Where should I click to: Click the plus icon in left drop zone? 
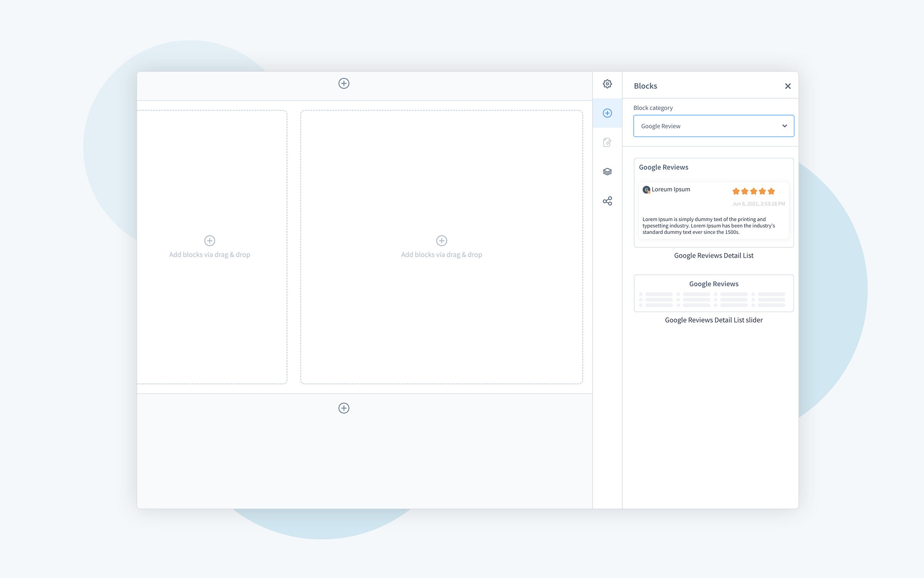coord(209,240)
